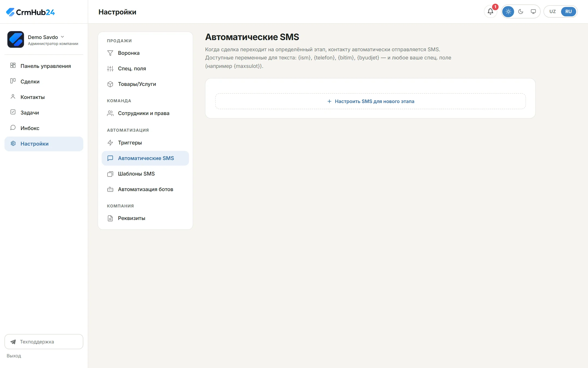Click the Спец. поля sliders icon
Viewport: 588px width, 368px height.
110,69
